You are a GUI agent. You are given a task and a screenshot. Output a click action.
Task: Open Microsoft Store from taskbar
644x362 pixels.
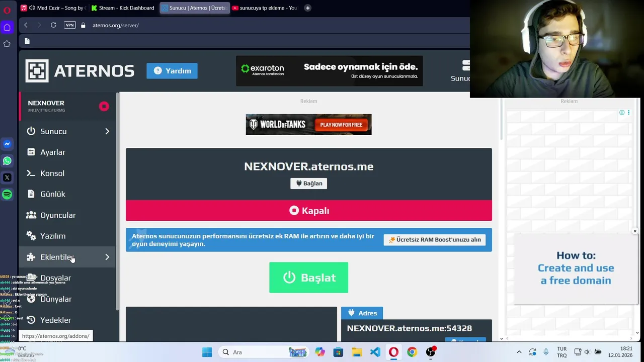(x=338, y=352)
